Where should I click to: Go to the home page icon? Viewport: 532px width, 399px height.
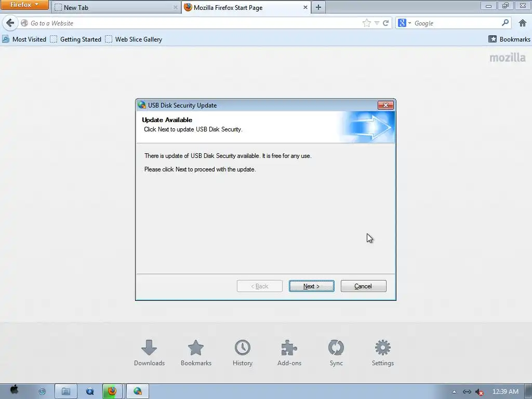click(x=523, y=23)
